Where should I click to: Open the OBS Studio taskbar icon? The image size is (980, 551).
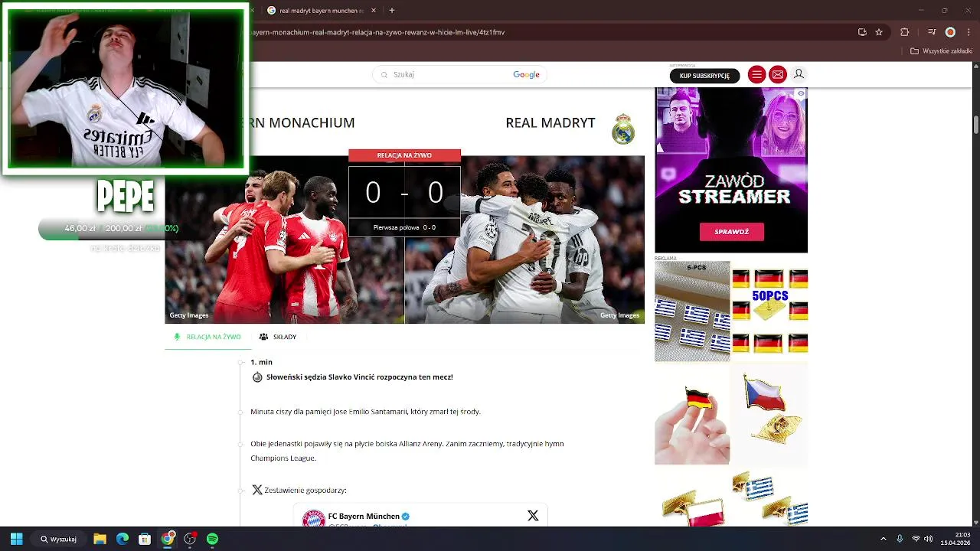(190, 539)
